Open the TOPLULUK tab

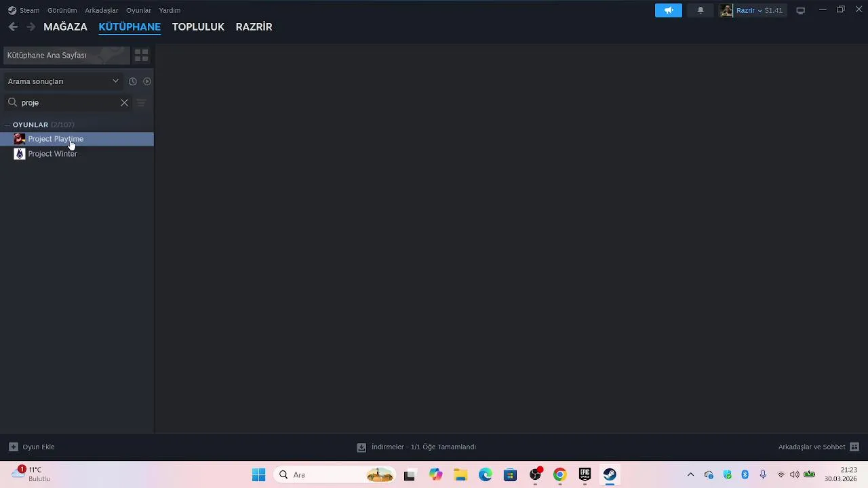(x=198, y=27)
